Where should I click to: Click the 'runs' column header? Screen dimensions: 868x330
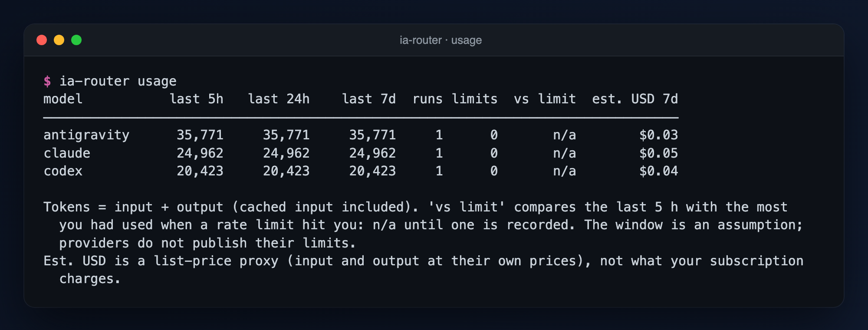(x=427, y=99)
